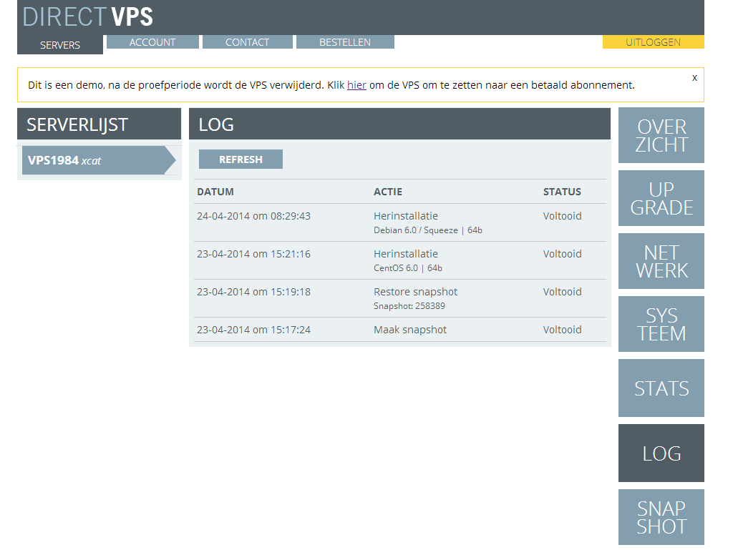Click the Uitloggen button
Image resolution: width=733 pixels, height=560 pixels.
[653, 42]
